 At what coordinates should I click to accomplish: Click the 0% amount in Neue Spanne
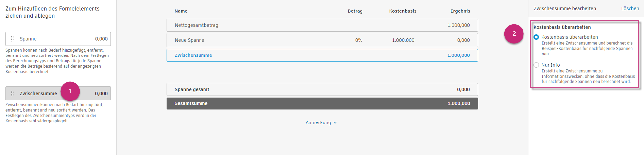tap(359, 40)
